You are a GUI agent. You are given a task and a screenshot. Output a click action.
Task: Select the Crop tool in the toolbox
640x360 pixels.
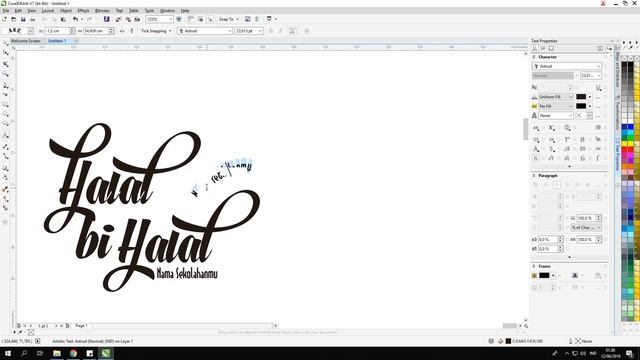(x=5, y=64)
